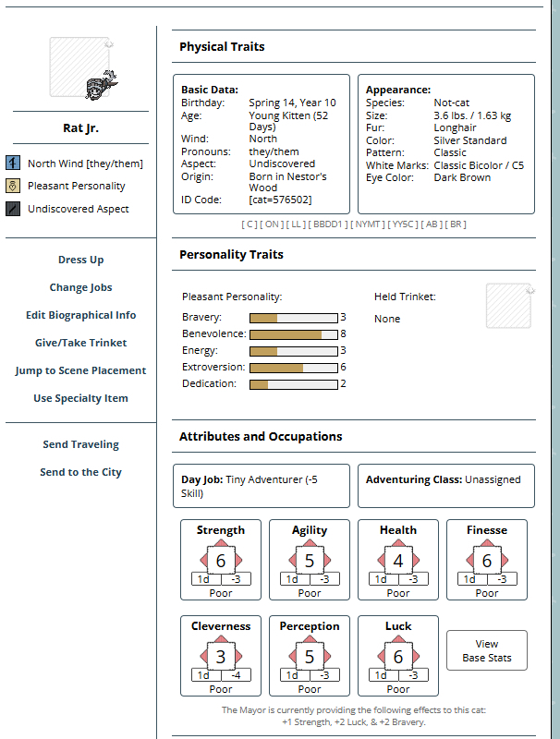
Task: Select Give/Take Trinket
Action: (80, 343)
